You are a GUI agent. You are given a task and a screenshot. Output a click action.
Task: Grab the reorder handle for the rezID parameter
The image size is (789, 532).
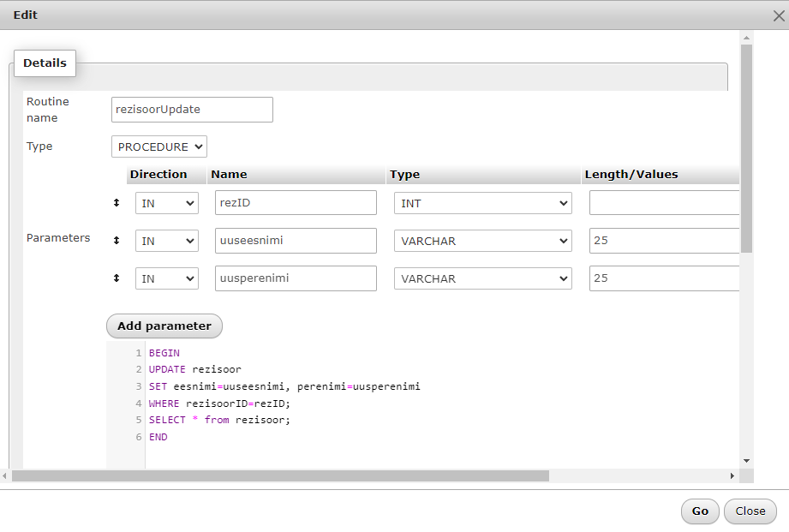117,203
